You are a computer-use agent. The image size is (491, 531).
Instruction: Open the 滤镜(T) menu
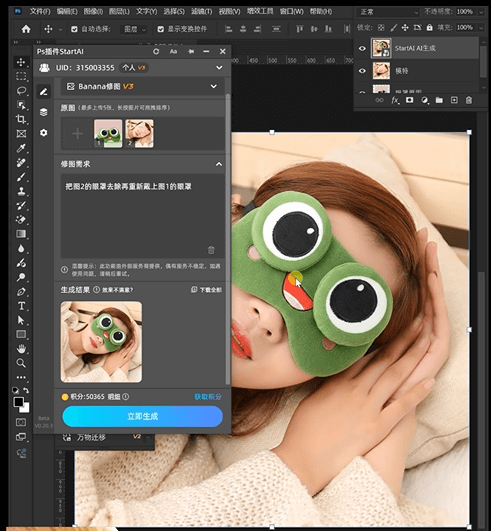pos(201,12)
